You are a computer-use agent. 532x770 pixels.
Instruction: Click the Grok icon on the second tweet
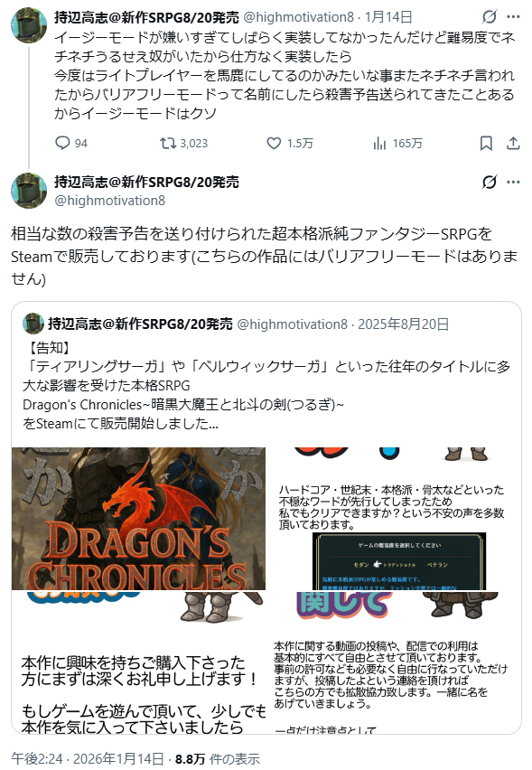[489, 183]
